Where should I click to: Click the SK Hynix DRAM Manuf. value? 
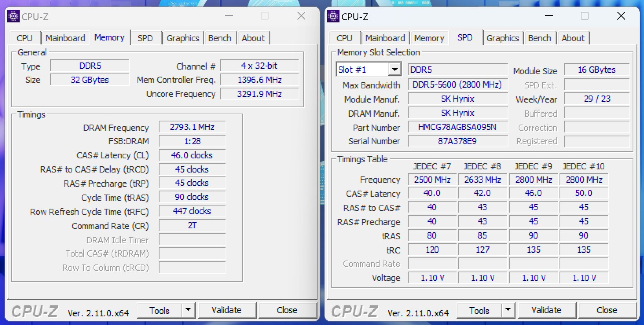tap(458, 113)
